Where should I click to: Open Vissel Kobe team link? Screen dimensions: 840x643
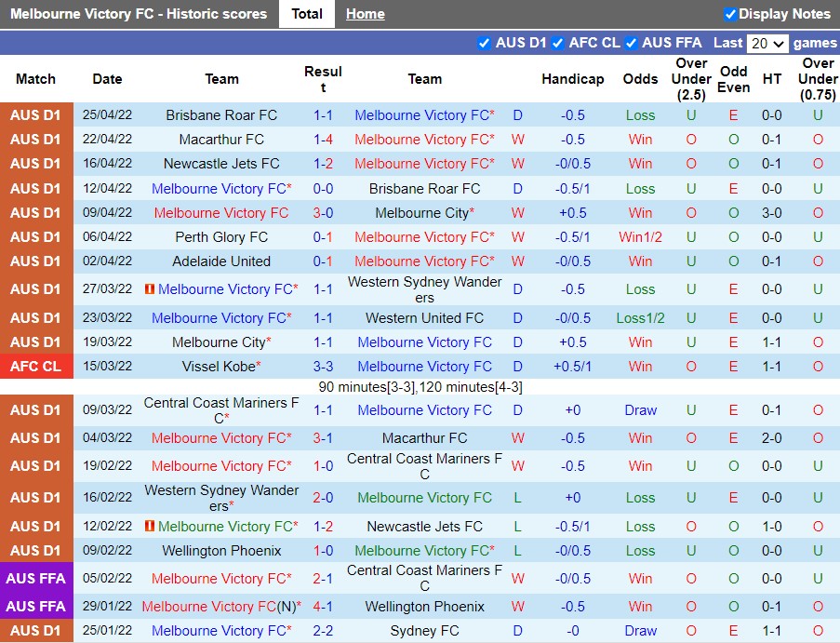[x=220, y=367]
